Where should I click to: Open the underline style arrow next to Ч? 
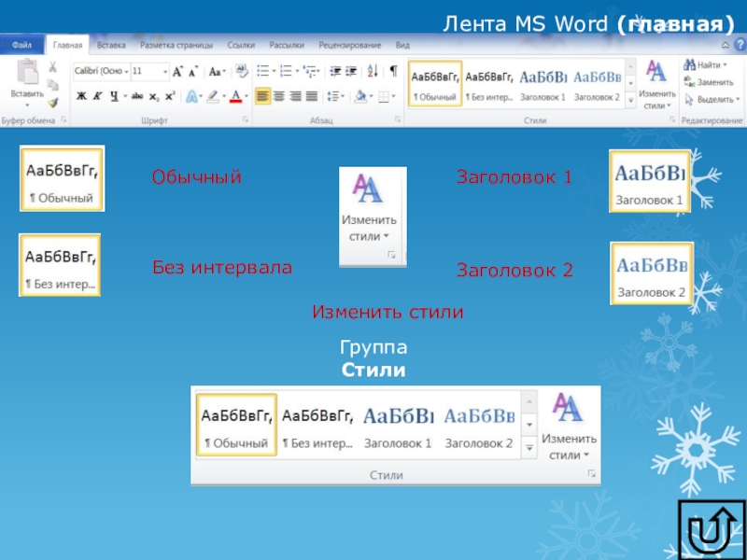coord(125,97)
